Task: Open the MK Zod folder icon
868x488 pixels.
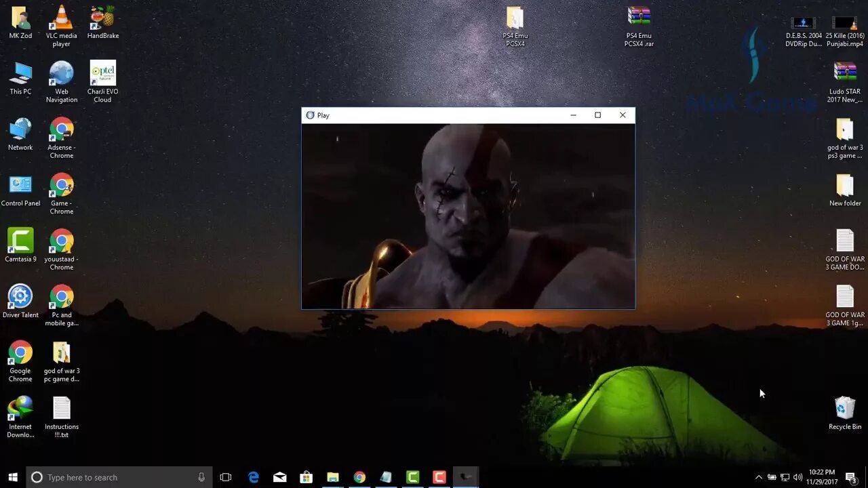Action: [20, 23]
